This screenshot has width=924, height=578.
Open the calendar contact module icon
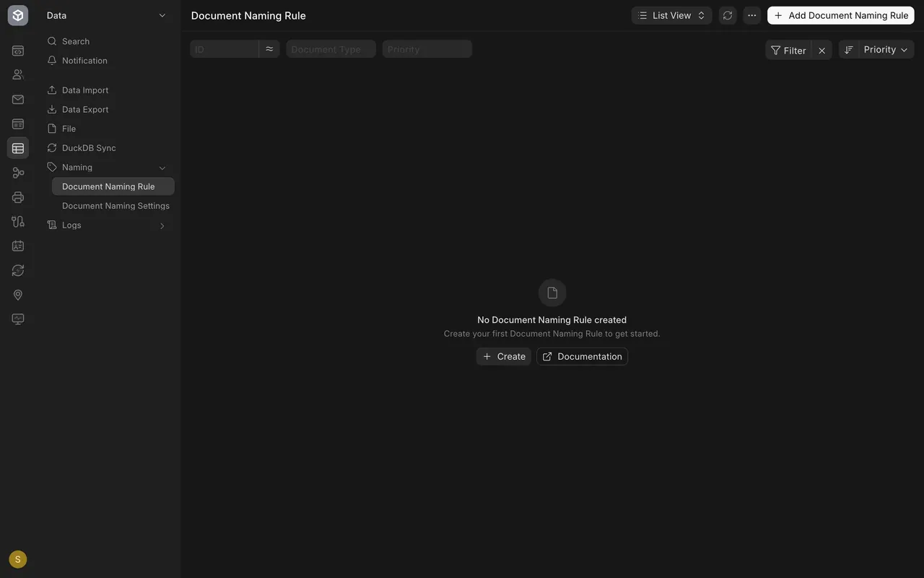(x=18, y=246)
